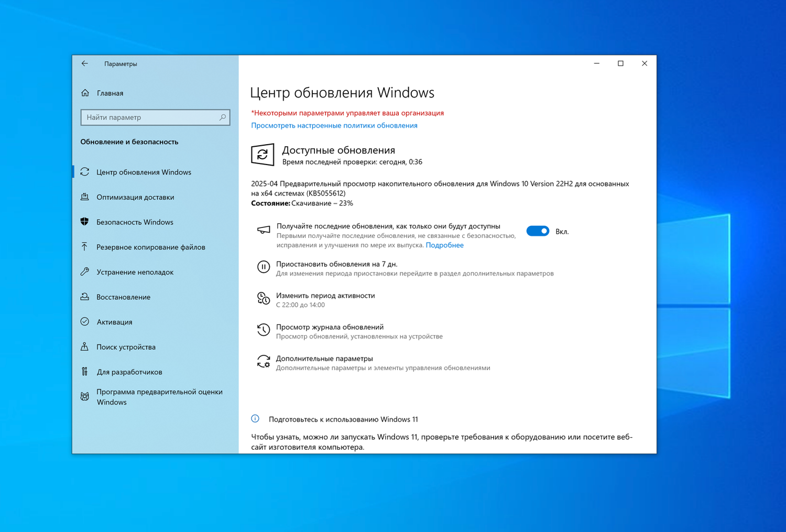Open Дополнительные параметры

point(324,359)
